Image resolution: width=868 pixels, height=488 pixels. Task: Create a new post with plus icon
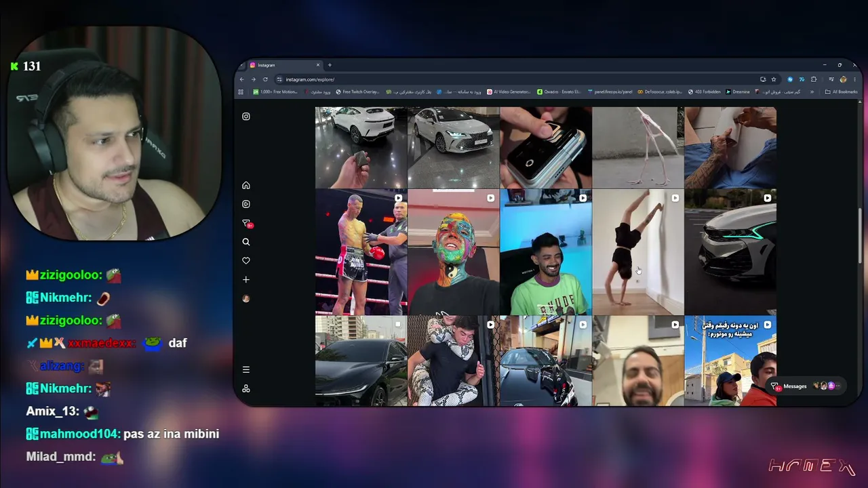(x=246, y=279)
